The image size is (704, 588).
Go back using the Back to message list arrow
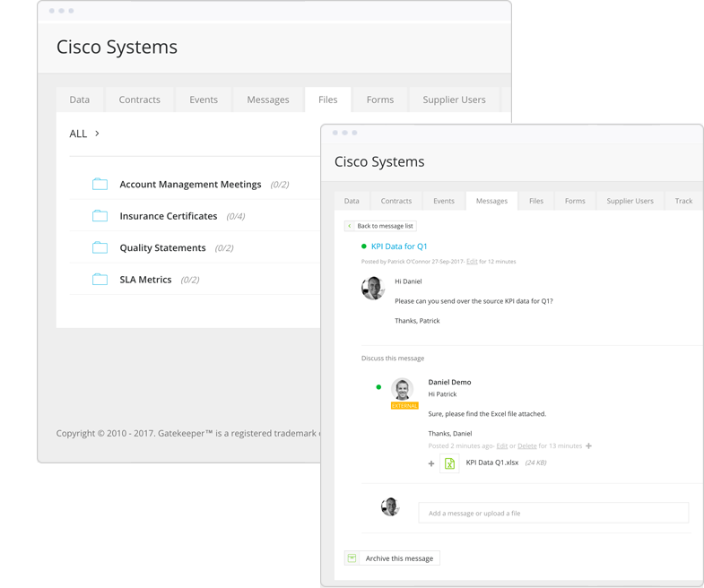pos(350,226)
